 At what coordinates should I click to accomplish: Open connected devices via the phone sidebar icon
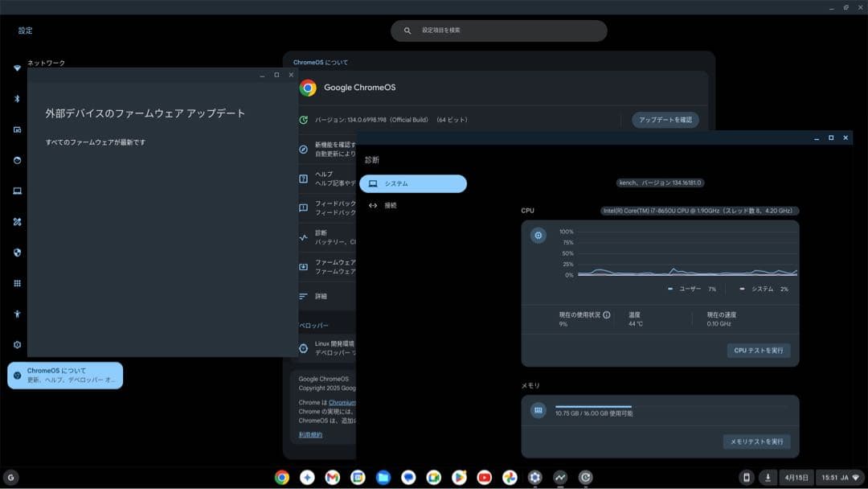(x=18, y=129)
